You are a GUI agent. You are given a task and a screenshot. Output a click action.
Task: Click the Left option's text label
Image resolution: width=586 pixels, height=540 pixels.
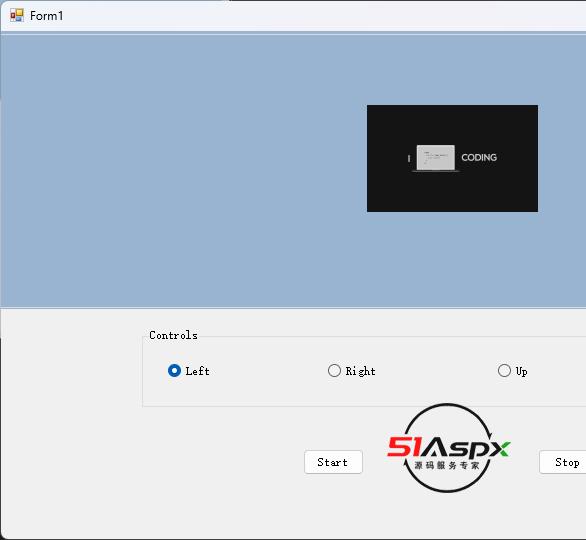pos(198,371)
